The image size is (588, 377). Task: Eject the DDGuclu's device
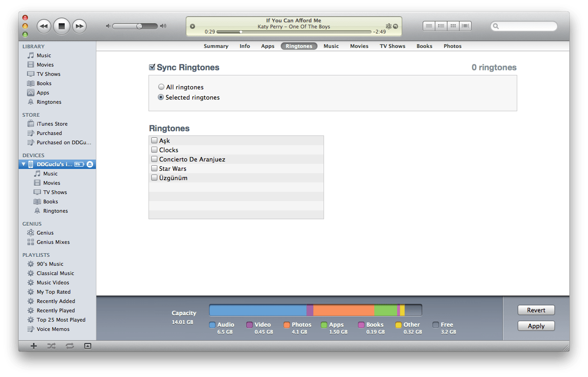90,164
